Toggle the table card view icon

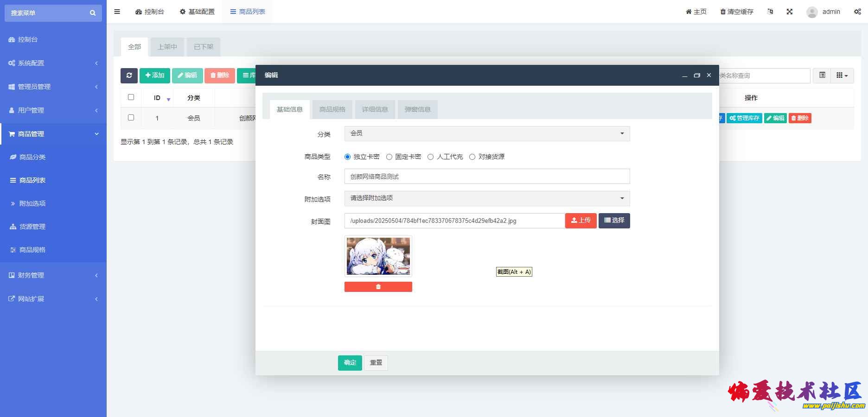pyautogui.click(x=822, y=76)
